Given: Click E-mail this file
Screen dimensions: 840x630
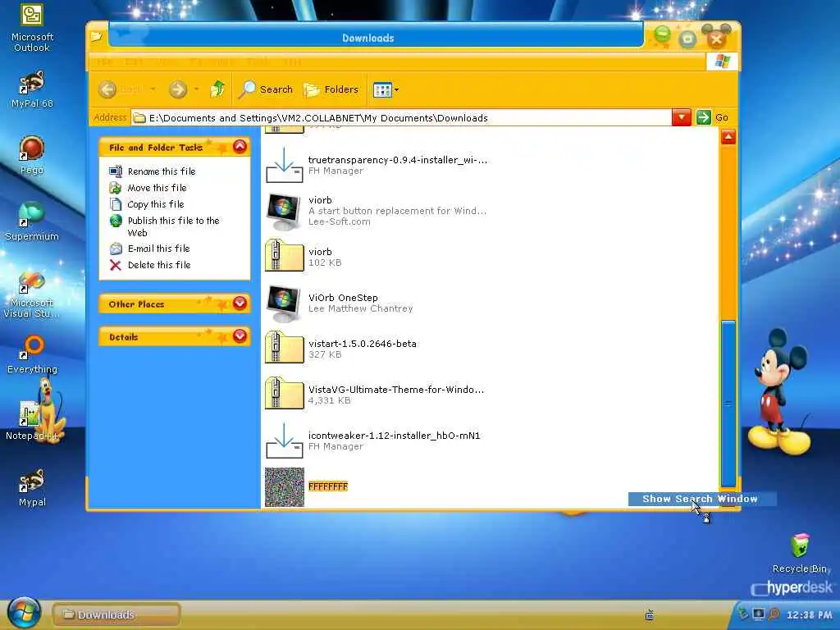Looking at the screenshot, I should point(158,249).
